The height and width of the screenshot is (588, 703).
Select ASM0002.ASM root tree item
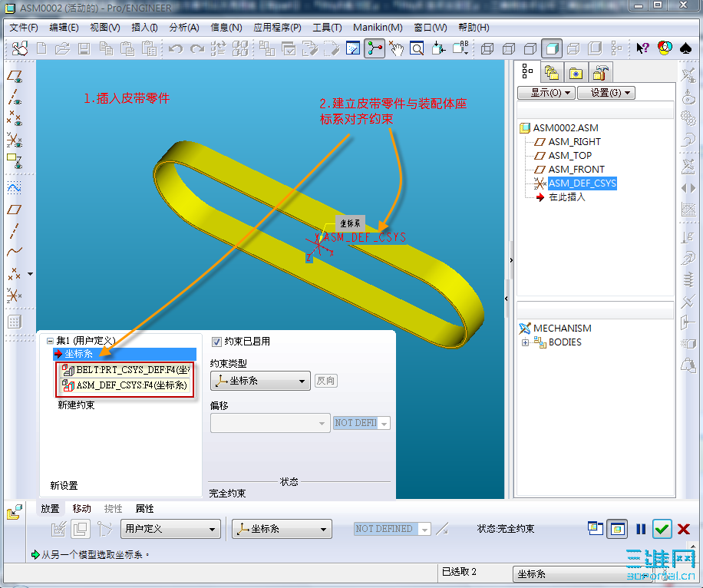click(x=566, y=128)
